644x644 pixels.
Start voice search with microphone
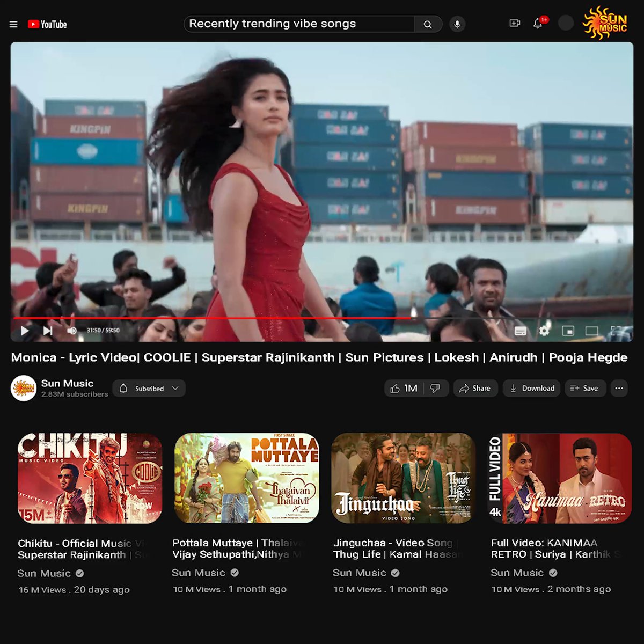457,24
